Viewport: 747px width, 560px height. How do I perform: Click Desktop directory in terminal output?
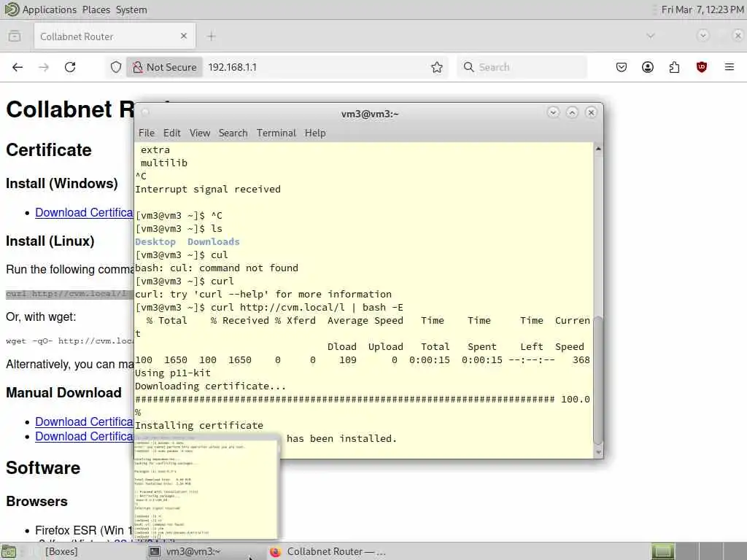(x=155, y=241)
